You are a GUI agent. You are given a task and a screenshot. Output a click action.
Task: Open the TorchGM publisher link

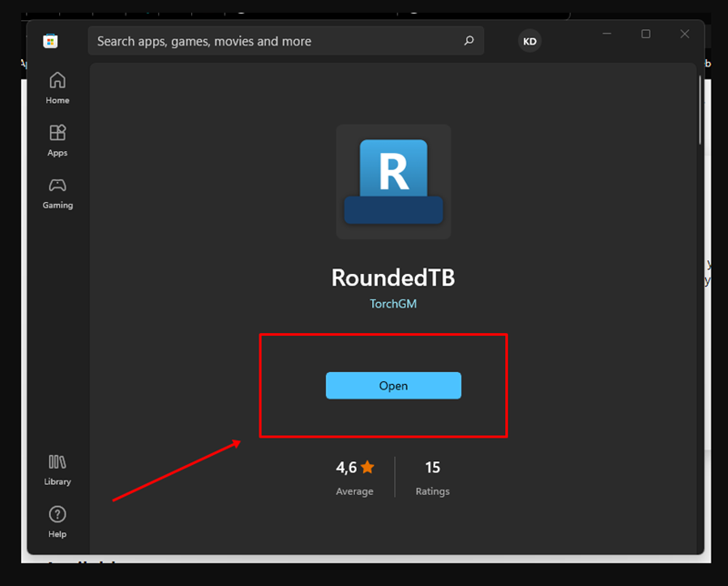(x=393, y=304)
